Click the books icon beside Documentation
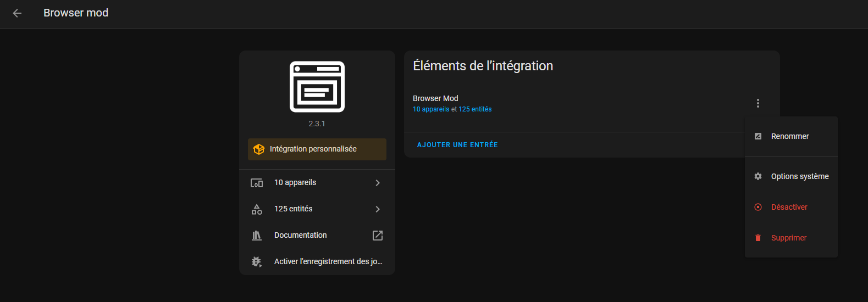The image size is (868, 302). click(x=257, y=236)
